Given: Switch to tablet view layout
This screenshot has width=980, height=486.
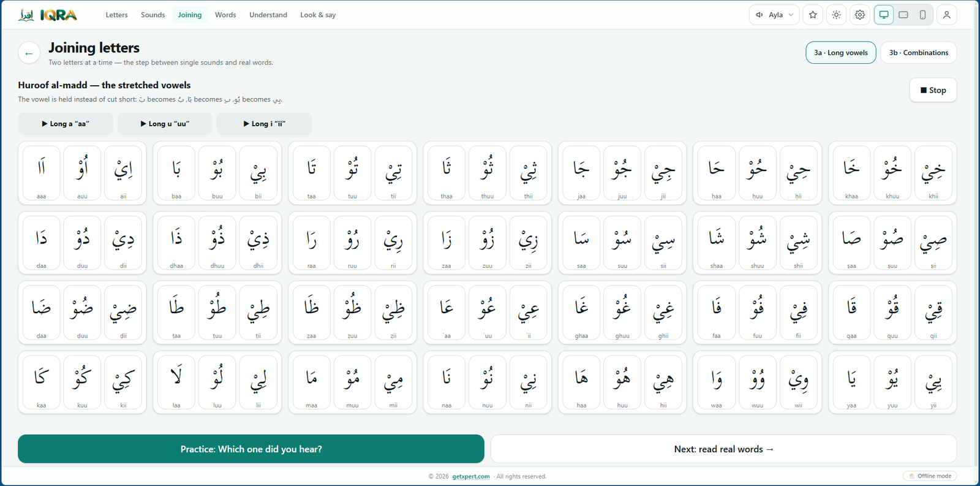Looking at the screenshot, I should [x=903, y=15].
